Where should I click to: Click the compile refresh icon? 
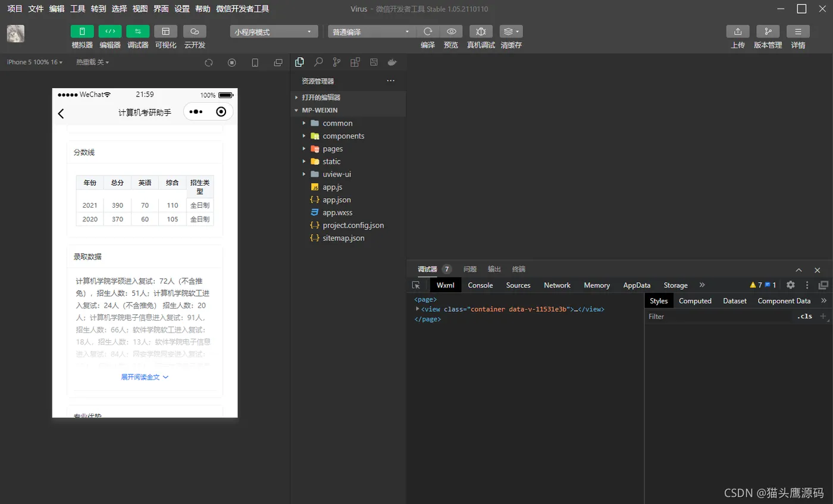tap(428, 32)
